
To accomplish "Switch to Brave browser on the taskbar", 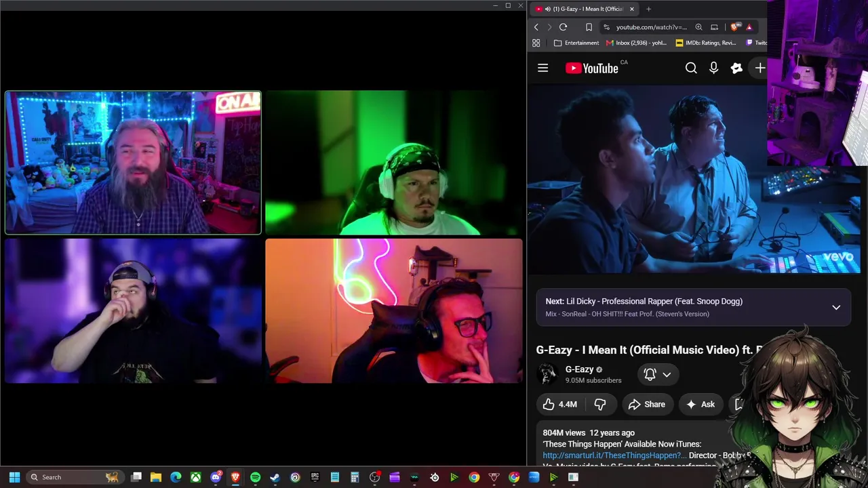I will [x=235, y=477].
